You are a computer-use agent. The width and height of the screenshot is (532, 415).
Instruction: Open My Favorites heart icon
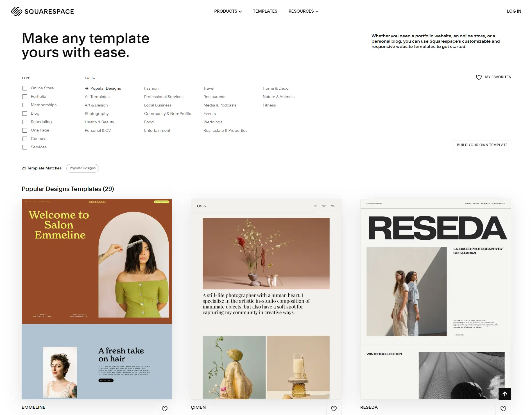(x=479, y=77)
